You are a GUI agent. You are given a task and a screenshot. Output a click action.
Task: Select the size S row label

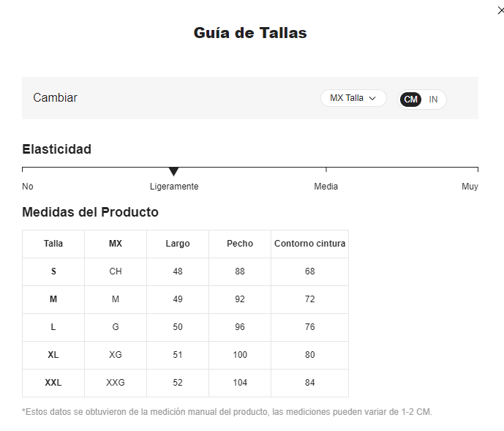53,271
